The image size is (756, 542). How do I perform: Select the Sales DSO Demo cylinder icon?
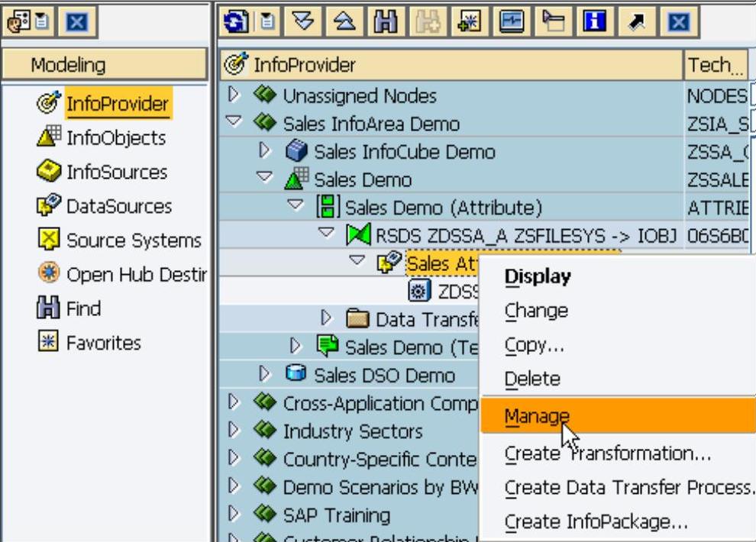coord(296,373)
